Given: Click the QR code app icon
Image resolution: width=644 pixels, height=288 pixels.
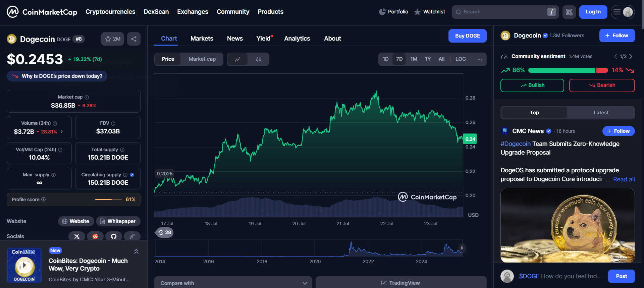Looking at the screenshot, I should pyautogui.click(x=569, y=12).
